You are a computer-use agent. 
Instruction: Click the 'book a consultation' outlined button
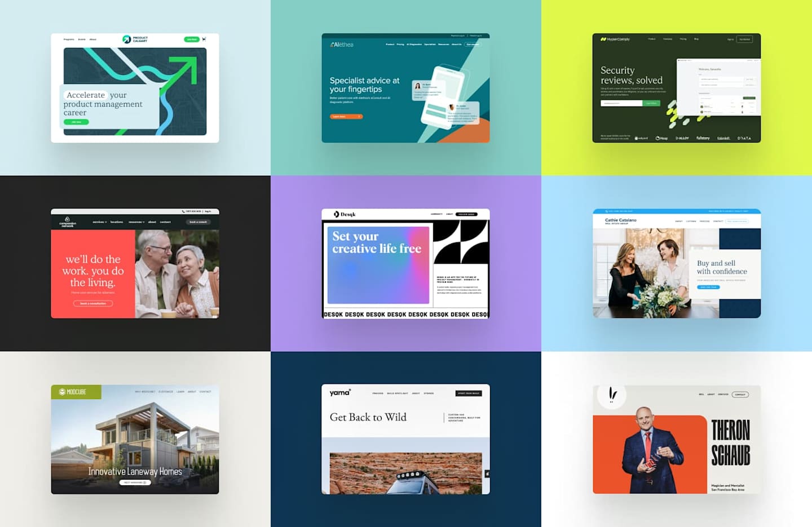[93, 303]
